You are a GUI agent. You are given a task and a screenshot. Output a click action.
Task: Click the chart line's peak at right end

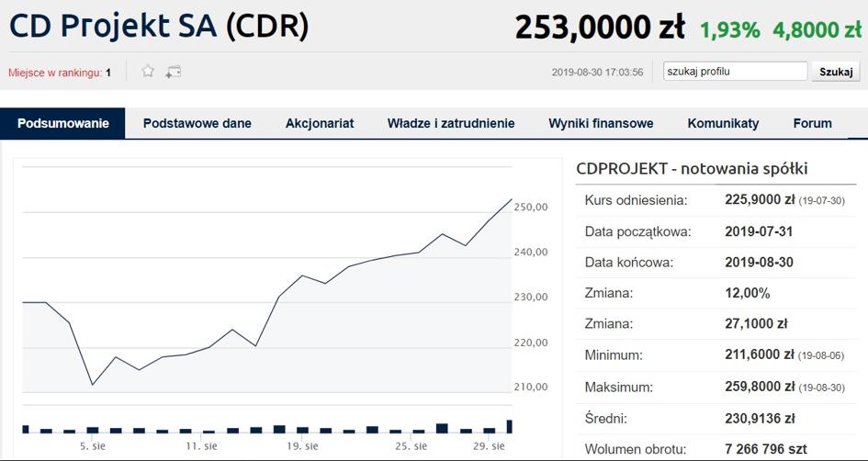(x=511, y=199)
